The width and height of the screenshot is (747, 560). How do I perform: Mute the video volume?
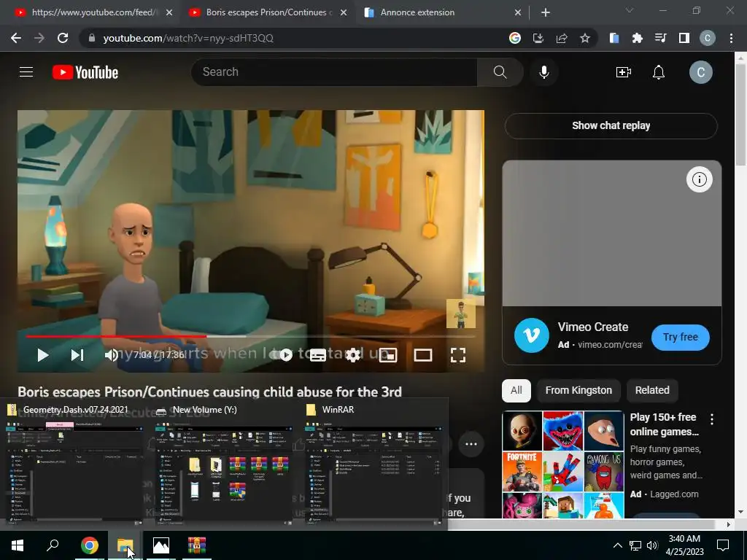click(x=111, y=355)
